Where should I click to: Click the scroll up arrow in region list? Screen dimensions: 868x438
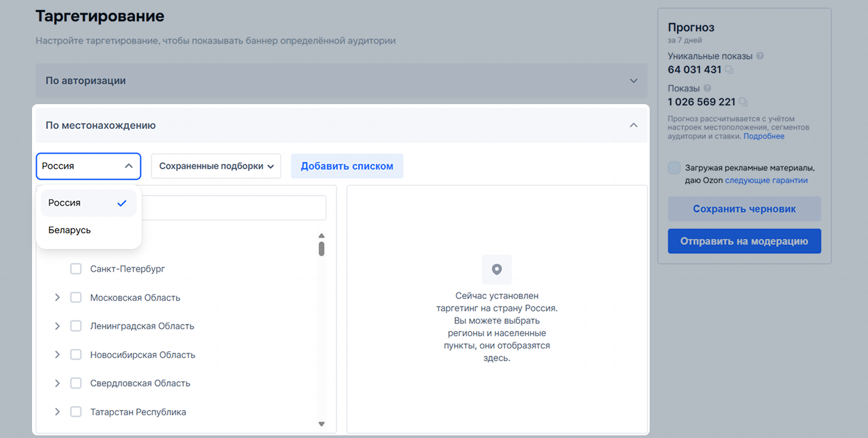click(321, 236)
